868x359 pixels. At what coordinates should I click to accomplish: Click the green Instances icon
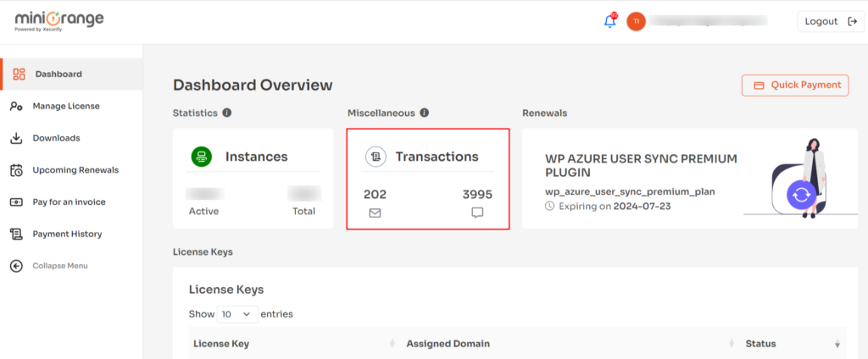coord(201,157)
